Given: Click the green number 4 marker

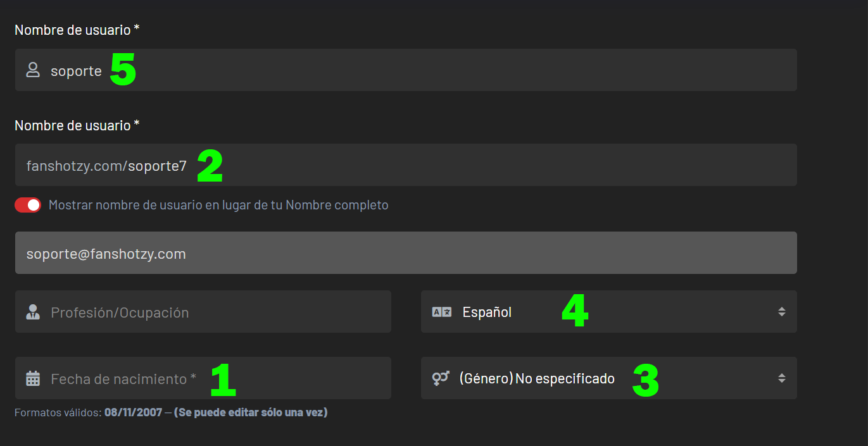Looking at the screenshot, I should click(x=575, y=312).
